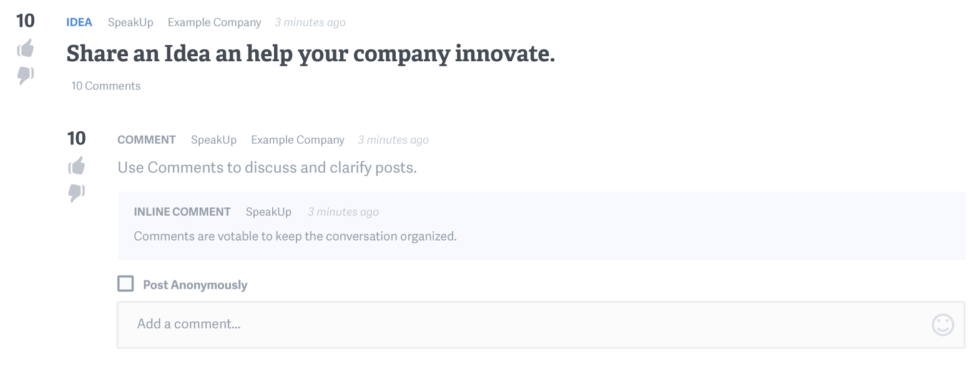Viewport: 980px width, 365px height.
Task: Open Example Company on the idea post
Action: pos(214,22)
